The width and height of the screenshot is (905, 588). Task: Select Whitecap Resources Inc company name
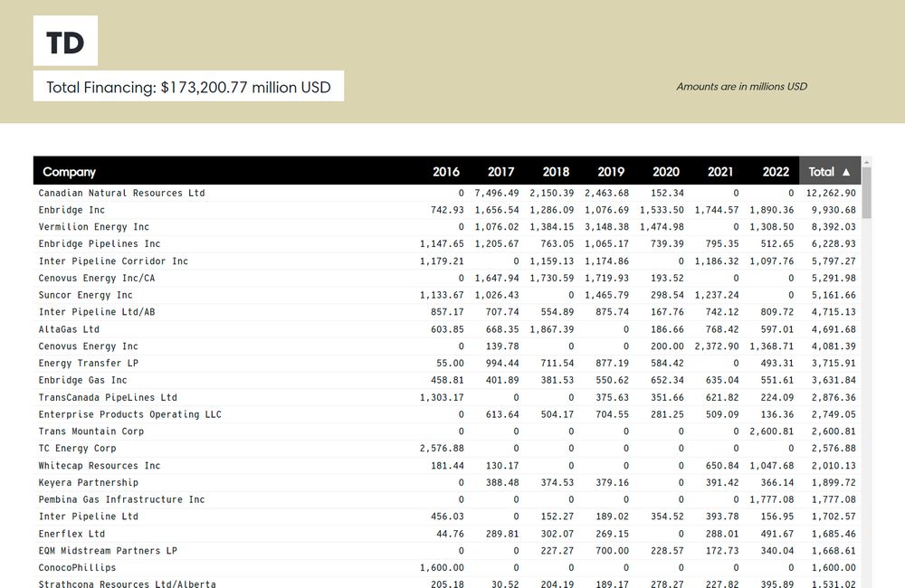coord(100,465)
